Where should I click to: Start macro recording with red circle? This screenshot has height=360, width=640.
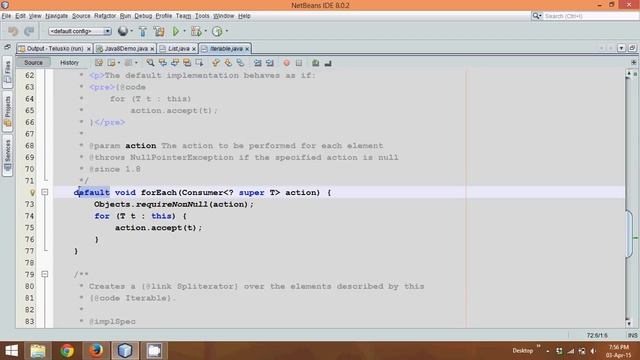[287, 63]
